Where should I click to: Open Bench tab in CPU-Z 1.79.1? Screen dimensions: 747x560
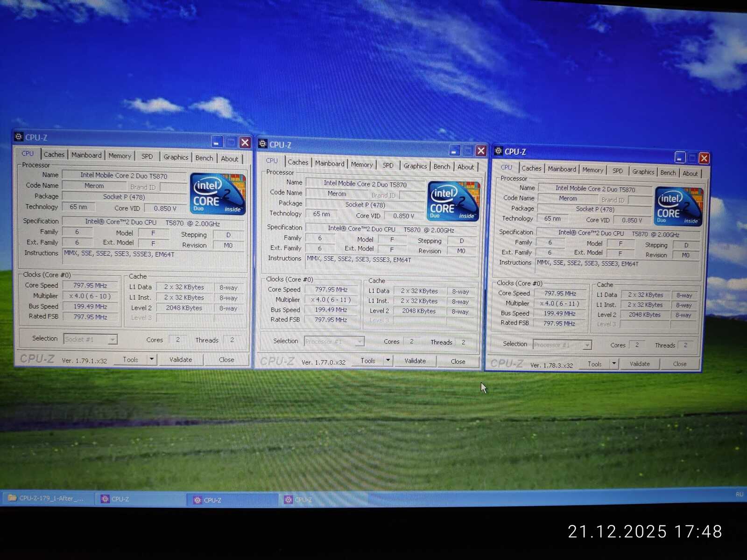(x=204, y=158)
